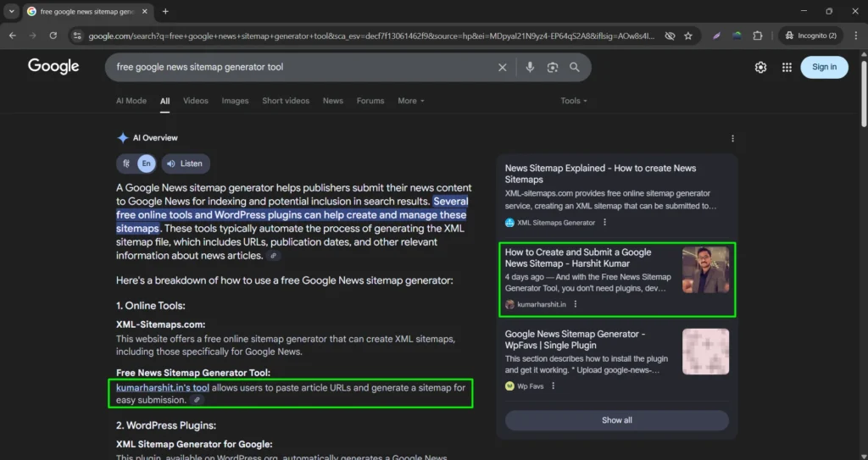The width and height of the screenshot is (868, 460).
Task: Start voice search with microphone icon
Action: click(530, 67)
